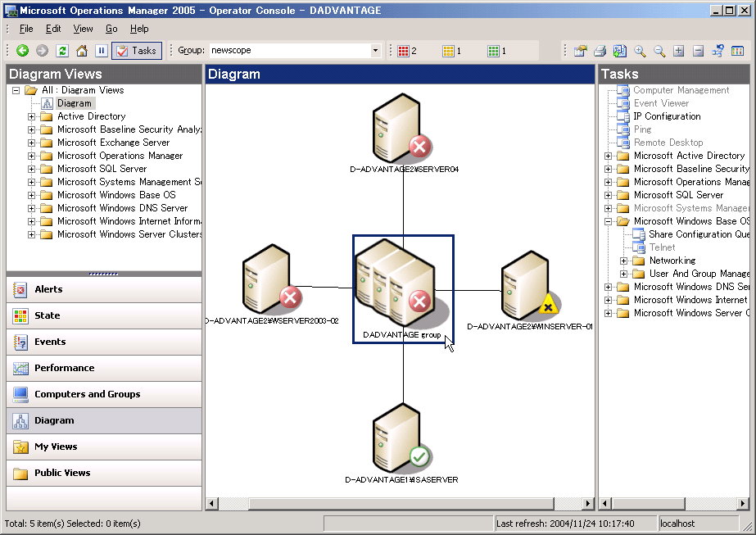Click the network layout toolbar icon
This screenshot has width=756, height=535.
718,51
